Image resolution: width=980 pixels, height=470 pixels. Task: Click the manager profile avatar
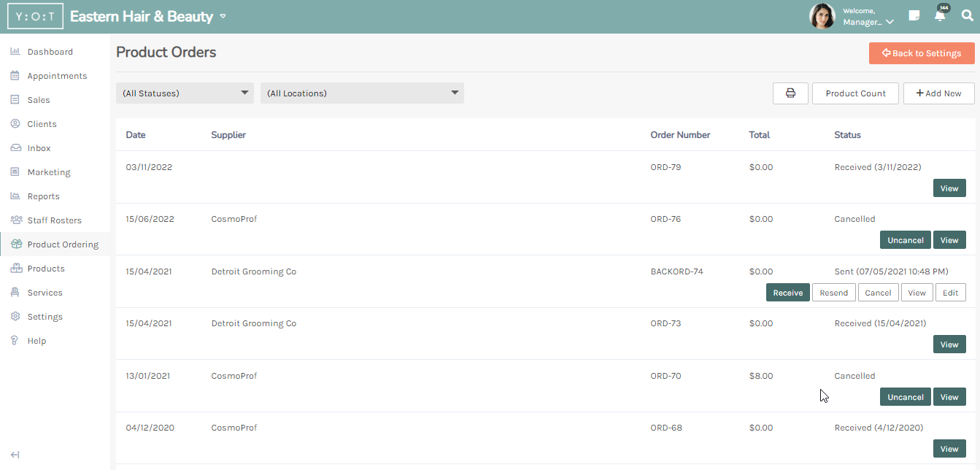pos(822,16)
